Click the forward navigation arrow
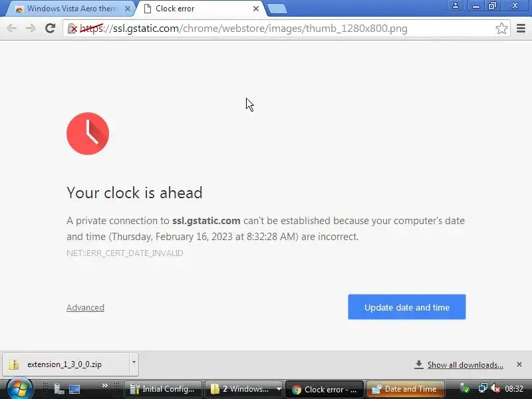Viewport: 532px width, 399px height. point(31,28)
